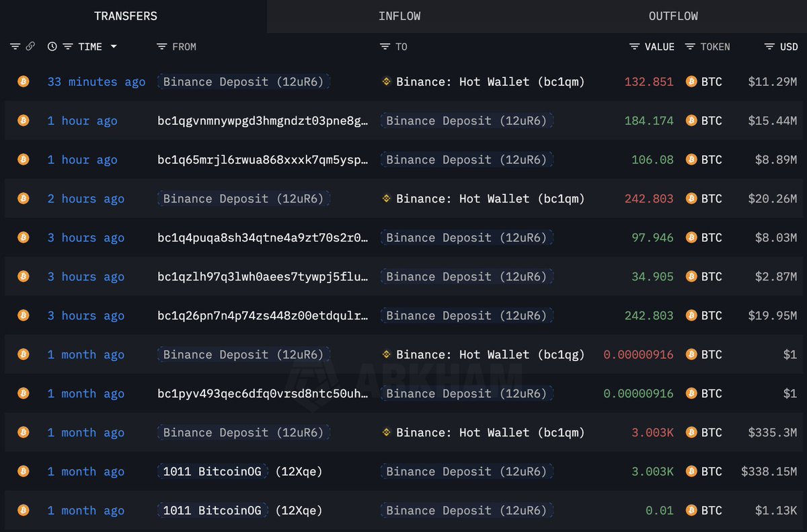
Task: Click the BTC token icon next to 34.905
Action: 691,276
